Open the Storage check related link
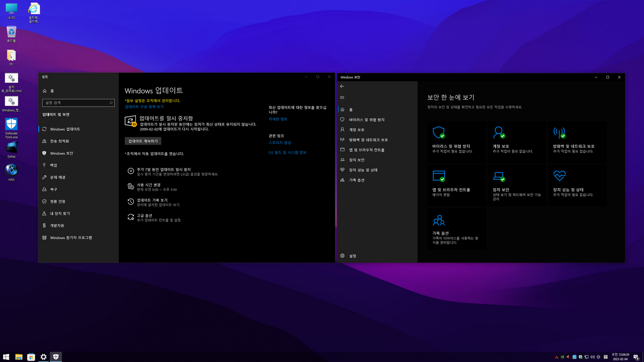This screenshot has height=362, width=644. tap(280, 143)
